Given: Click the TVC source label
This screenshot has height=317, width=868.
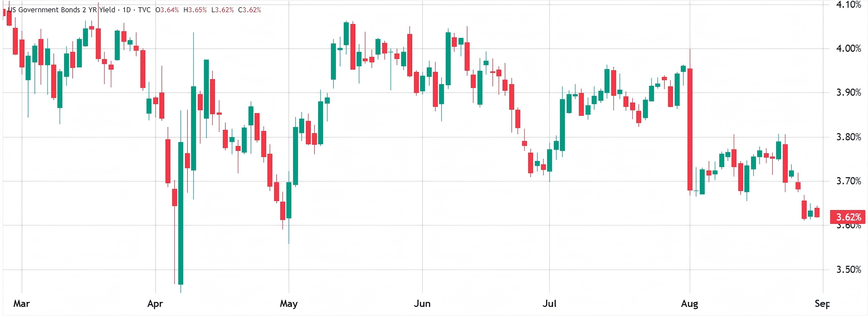Looking at the screenshot, I should click(144, 10).
